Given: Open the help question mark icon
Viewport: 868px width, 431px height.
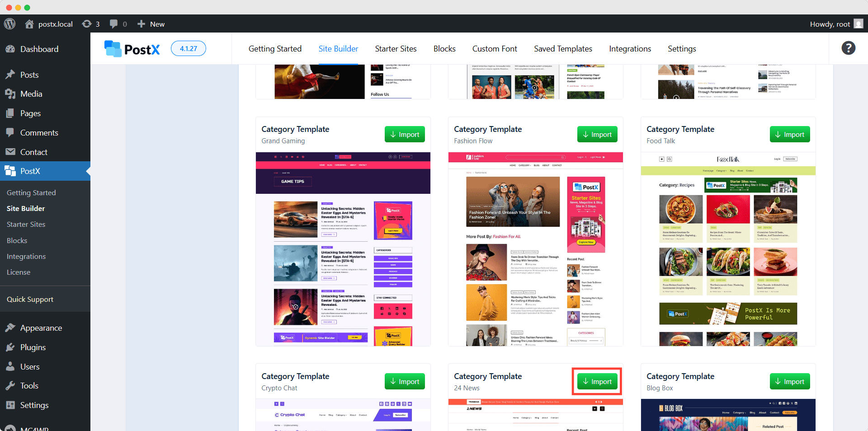Looking at the screenshot, I should [x=848, y=48].
